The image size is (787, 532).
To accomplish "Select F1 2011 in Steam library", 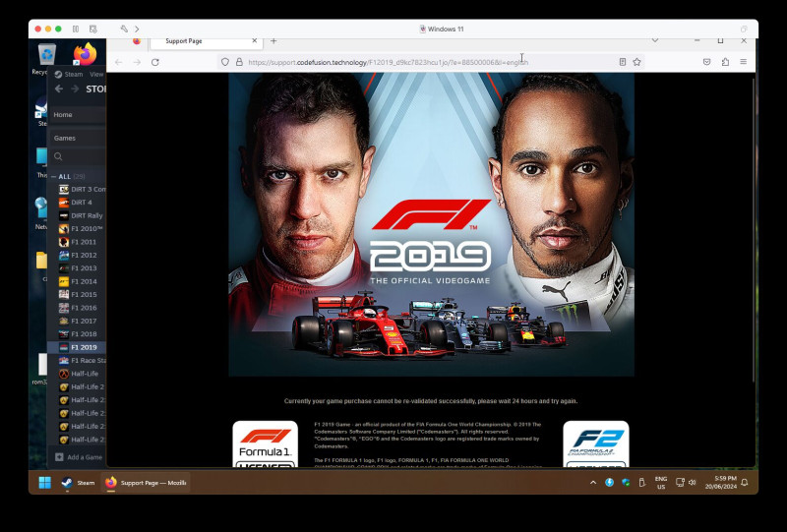I will point(78,242).
